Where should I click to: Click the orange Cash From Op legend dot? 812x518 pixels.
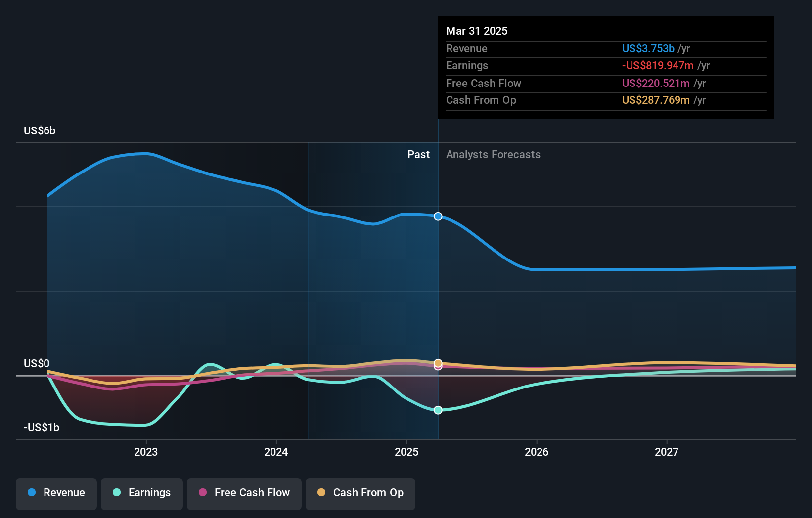click(x=321, y=492)
